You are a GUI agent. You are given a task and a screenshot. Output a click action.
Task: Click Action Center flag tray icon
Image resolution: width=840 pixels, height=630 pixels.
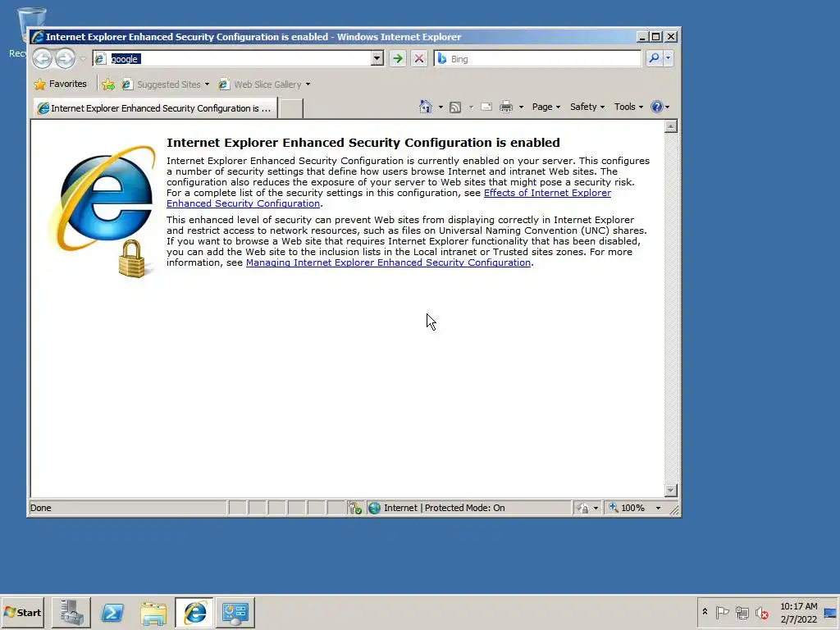point(722,612)
